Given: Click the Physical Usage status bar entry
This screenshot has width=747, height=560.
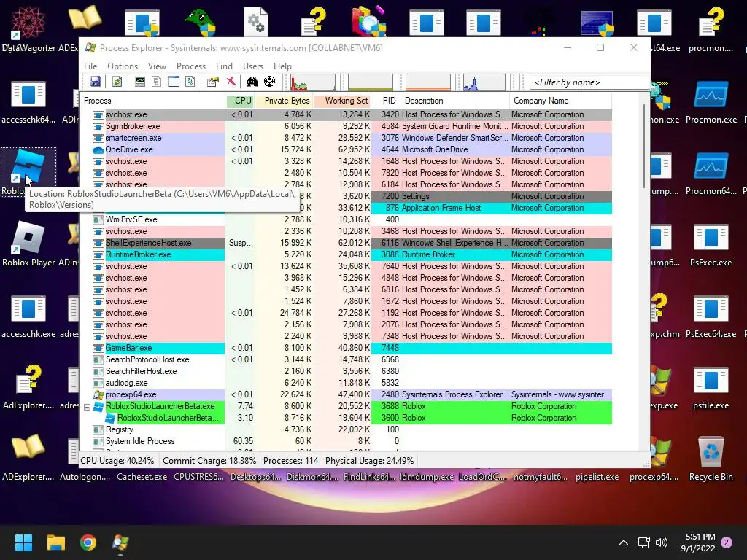Looking at the screenshot, I should [x=369, y=461].
